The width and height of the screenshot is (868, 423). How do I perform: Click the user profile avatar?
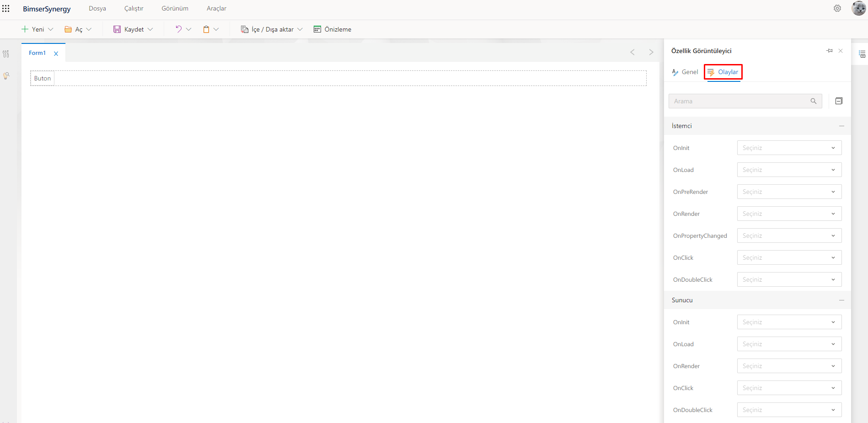tap(859, 8)
